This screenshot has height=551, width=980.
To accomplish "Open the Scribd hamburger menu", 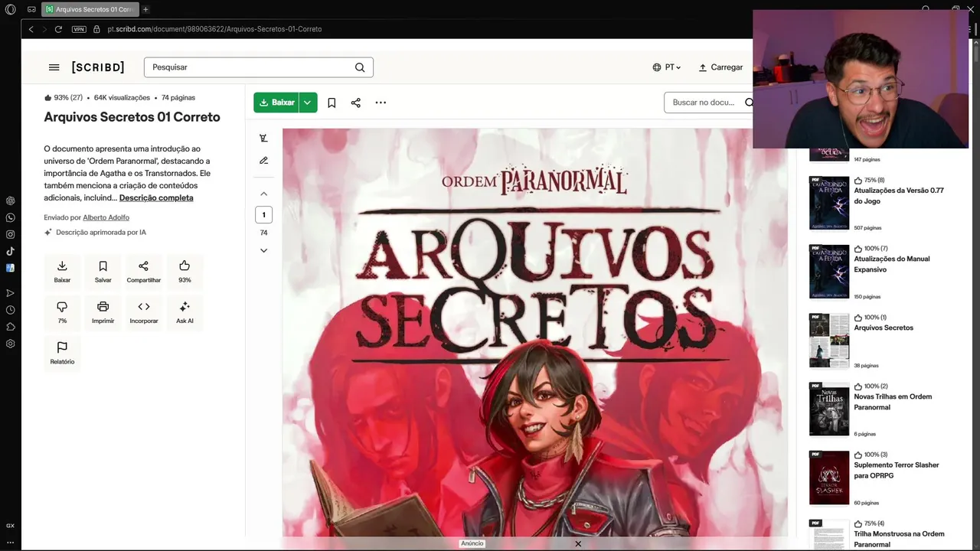I will tap(54, 67).
